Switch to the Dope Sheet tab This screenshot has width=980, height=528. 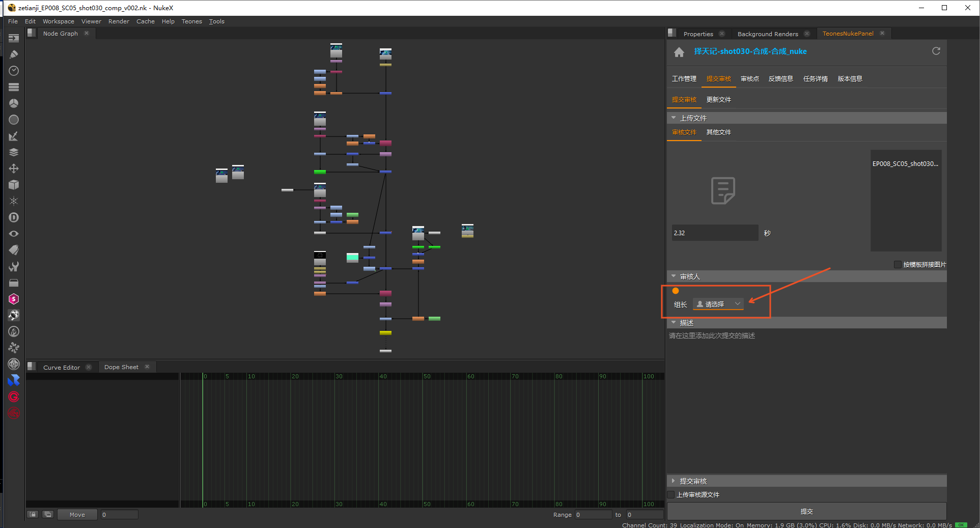tap(121, 367)
